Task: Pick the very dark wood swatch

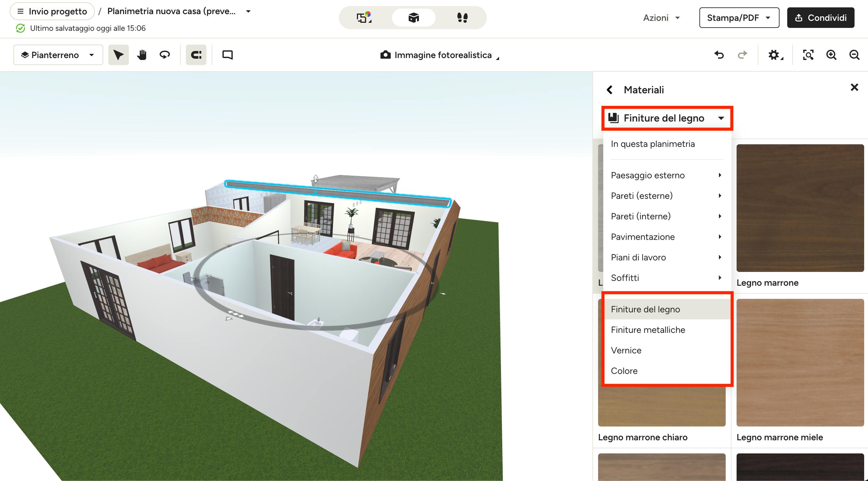Action: coord(800,467)
